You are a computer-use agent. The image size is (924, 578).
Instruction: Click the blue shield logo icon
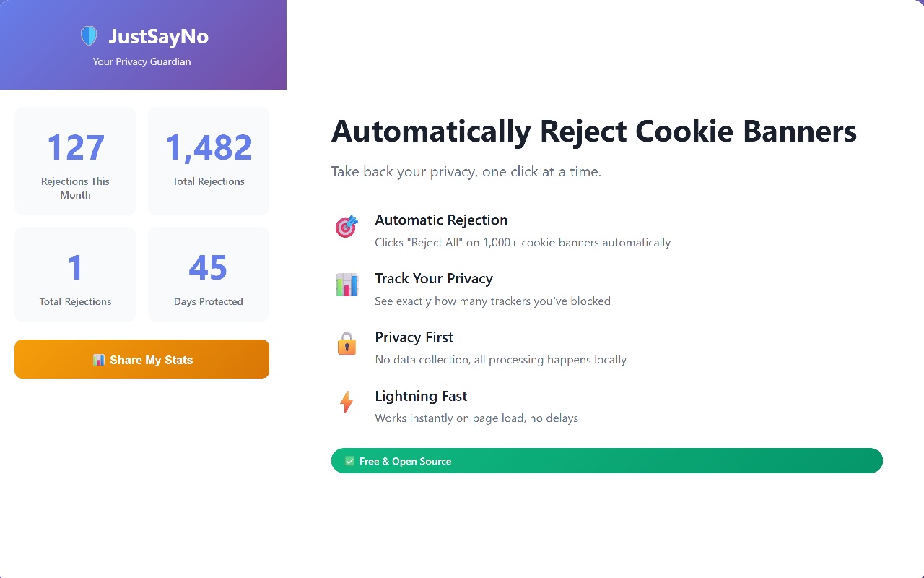pyautogui.click(x=89, y=36)
